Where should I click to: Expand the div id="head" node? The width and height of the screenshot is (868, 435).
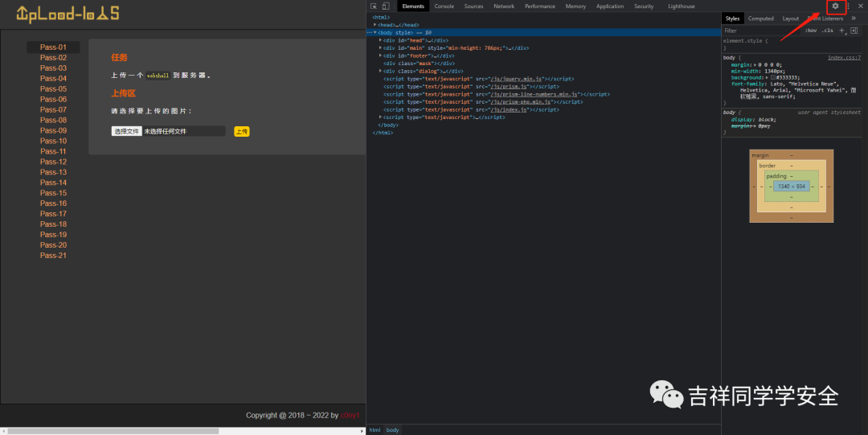[380, 40]
